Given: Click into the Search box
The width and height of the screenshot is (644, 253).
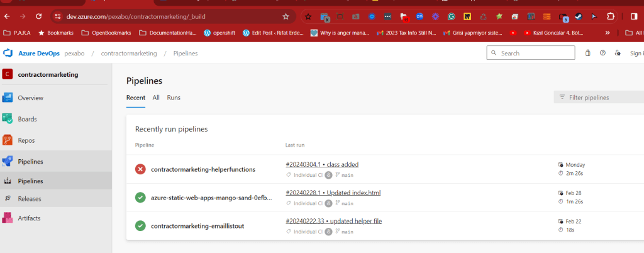Looking at the screenshot, I should click(531, 53).
